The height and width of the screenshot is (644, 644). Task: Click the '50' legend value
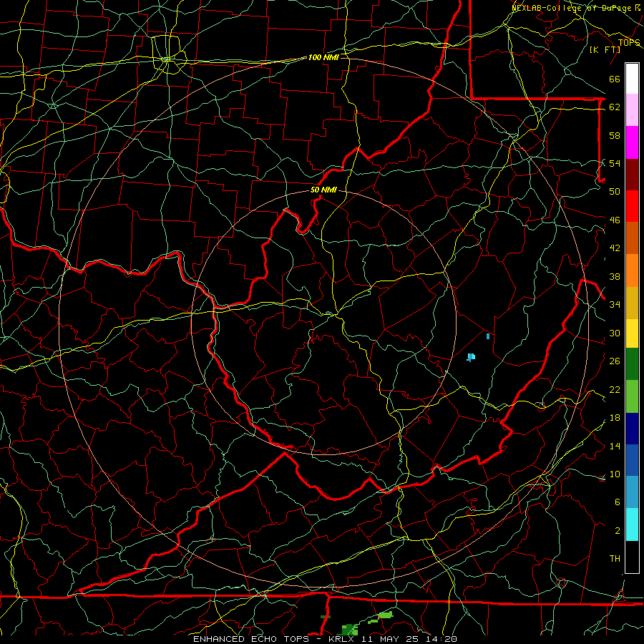tap(615, 191)
